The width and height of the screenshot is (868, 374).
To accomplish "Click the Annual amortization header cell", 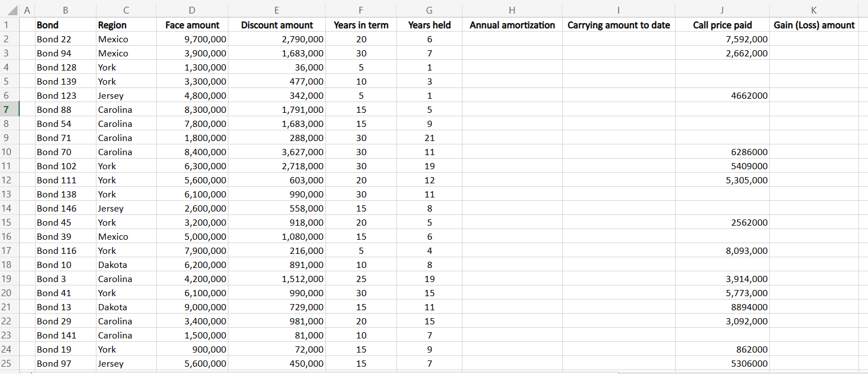I will coord(512,25).
